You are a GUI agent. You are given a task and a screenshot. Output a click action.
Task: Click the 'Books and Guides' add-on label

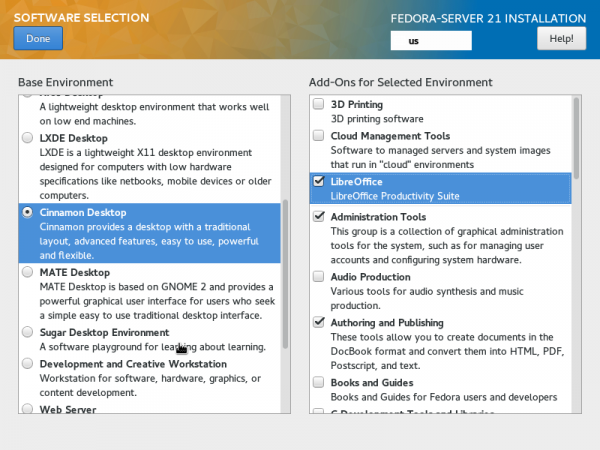(372, 383)
